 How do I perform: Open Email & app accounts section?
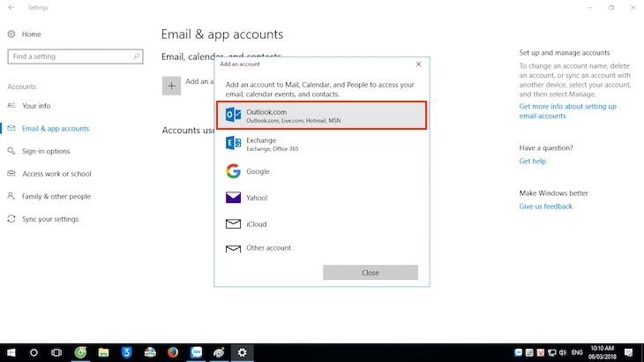[x=56, y=129]
